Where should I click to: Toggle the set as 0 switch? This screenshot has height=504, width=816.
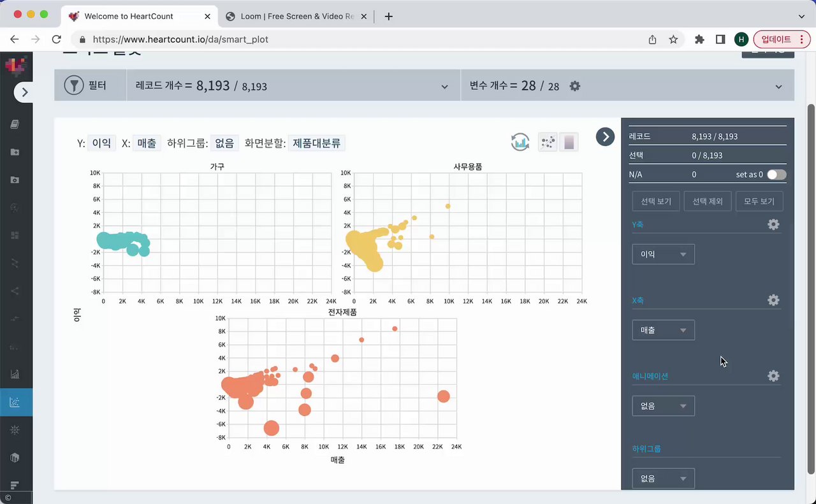[776, 175]
